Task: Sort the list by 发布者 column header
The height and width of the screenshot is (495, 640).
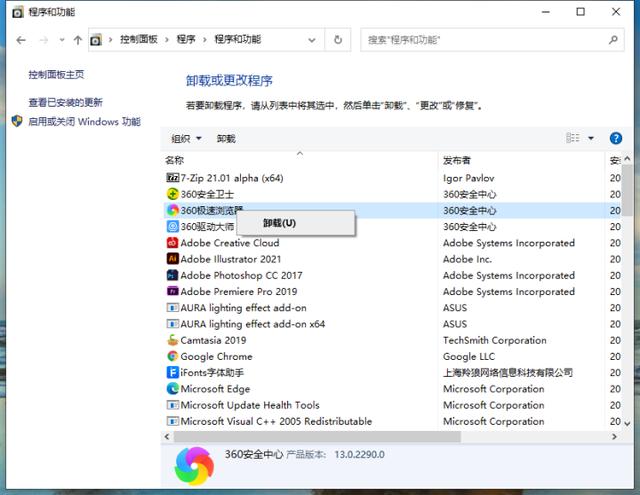Action: 457,160
